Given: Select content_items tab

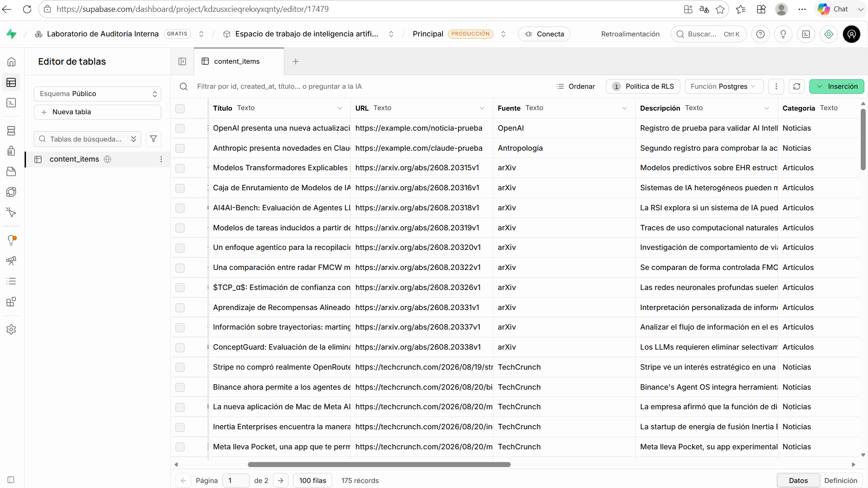Looking at the screenshot, I should click(x=239, y=61).
